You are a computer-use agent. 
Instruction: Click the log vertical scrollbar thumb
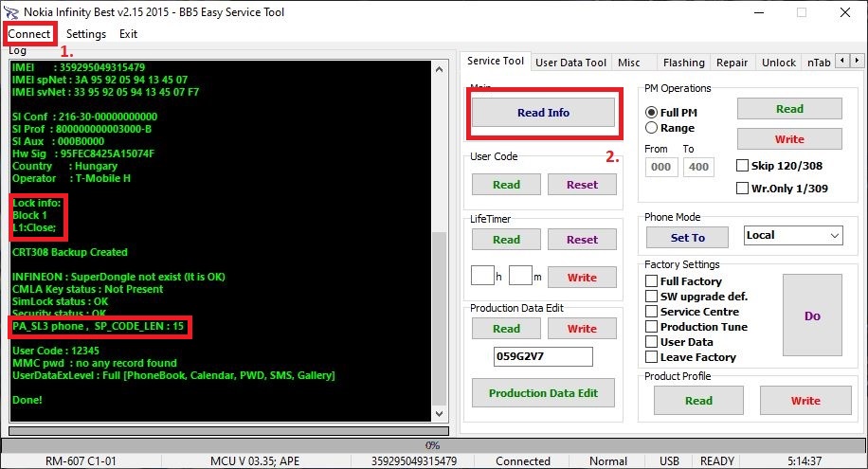pyautogui.click(x=439, y=318)
